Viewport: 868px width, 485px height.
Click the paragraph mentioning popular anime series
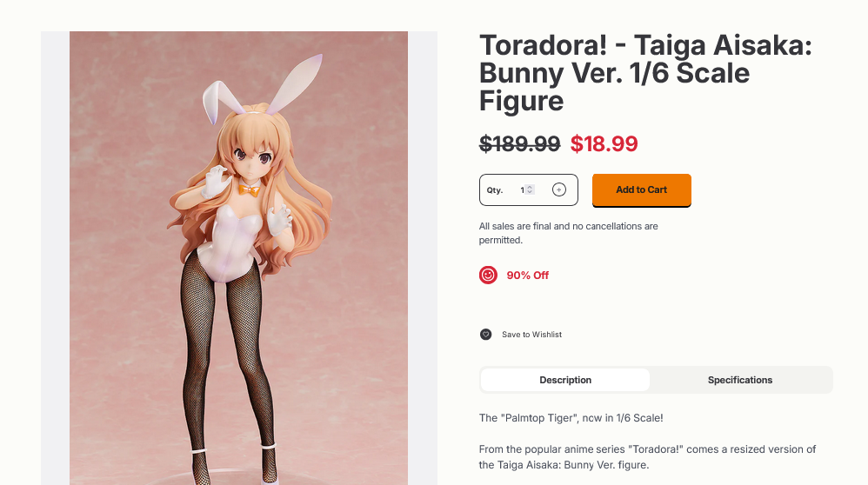pyautogui.click(x=647, y=457)
